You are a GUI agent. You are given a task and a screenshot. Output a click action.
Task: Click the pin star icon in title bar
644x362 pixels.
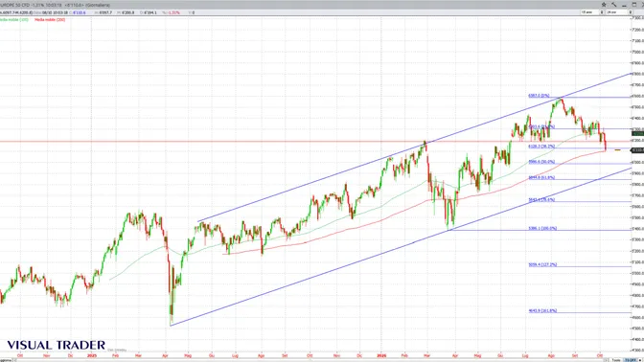(x=604, y=5)
